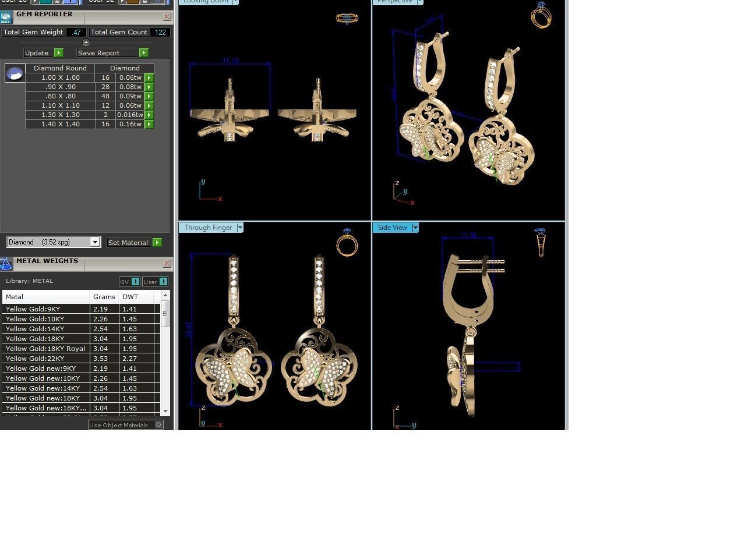This screenshot has width=748, height=560.
Task: Click the DWT column header
Action: click(136, 297)
